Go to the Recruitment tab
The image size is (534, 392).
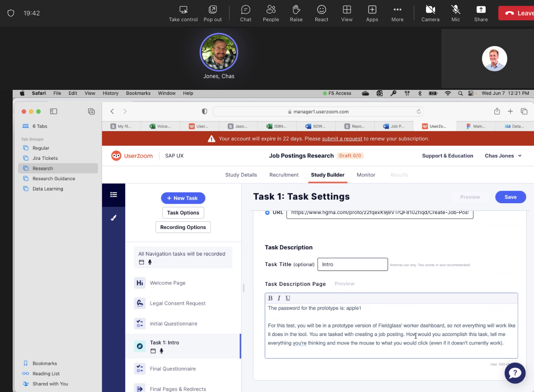pyautogui.click(x=284, y=175)
